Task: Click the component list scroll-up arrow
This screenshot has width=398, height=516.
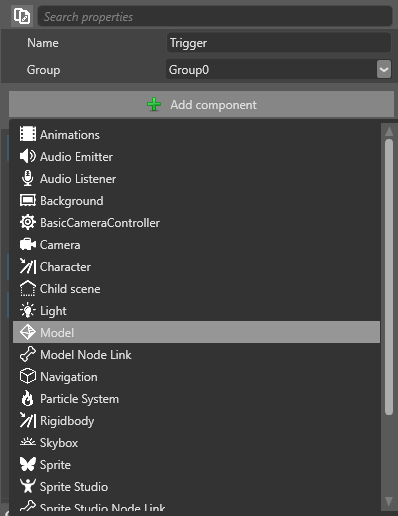Action: pyautogui.click(x=389, y=131)
